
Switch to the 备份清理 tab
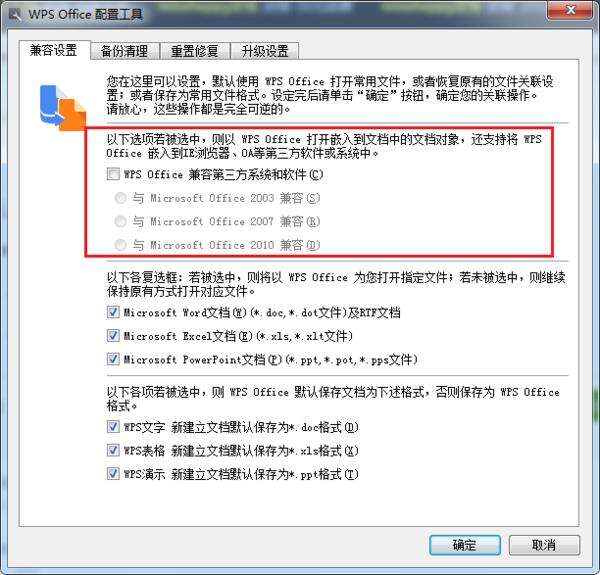coord(124,51)
